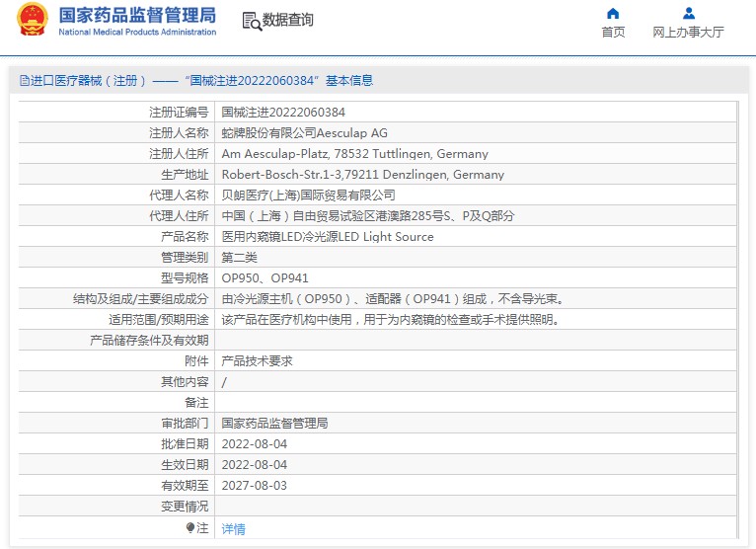
Task: Click the 首页 home icon
Action: tap(613, 13)
